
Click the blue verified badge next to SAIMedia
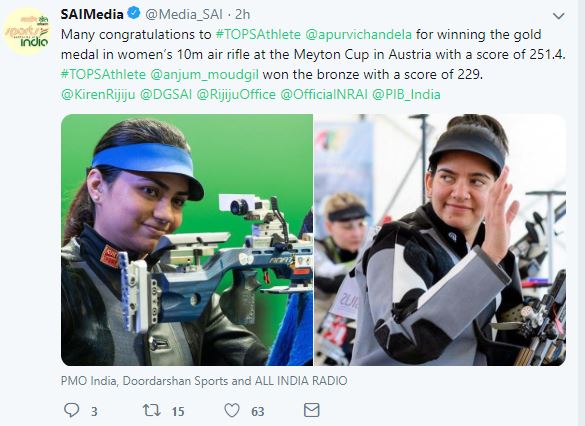(134, 14)
